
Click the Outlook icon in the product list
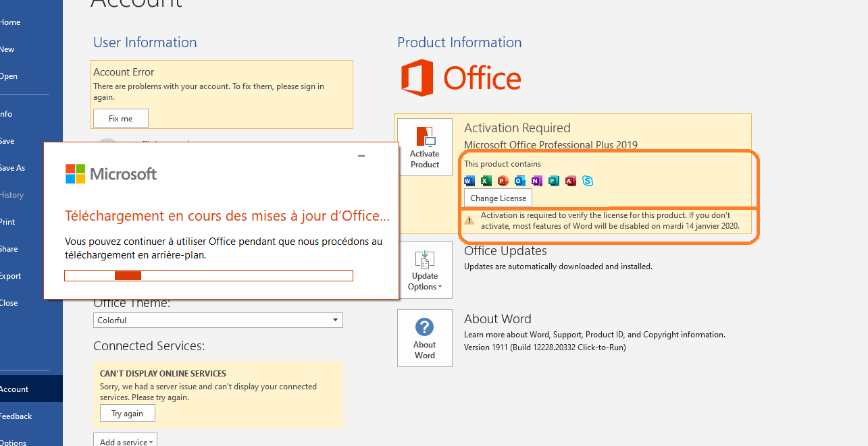point(519,181)
